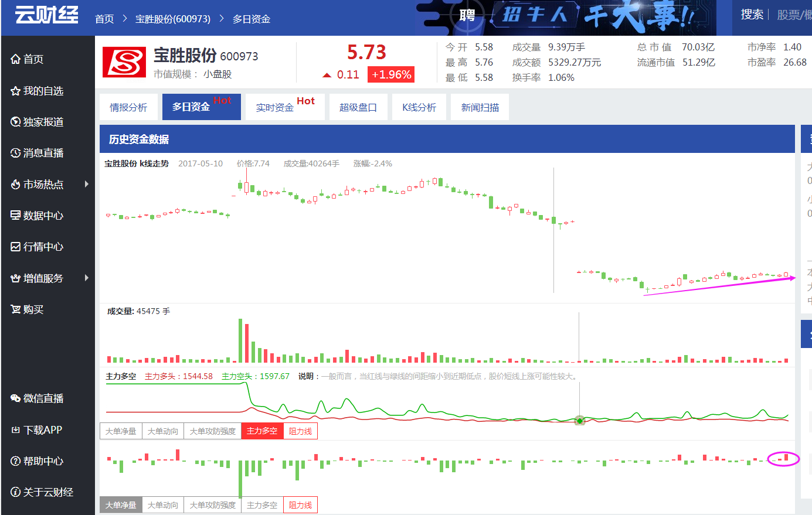812x515 pixels.
Task: Click the flame icon beside 市场热点
Action: [x=16, y=185]
